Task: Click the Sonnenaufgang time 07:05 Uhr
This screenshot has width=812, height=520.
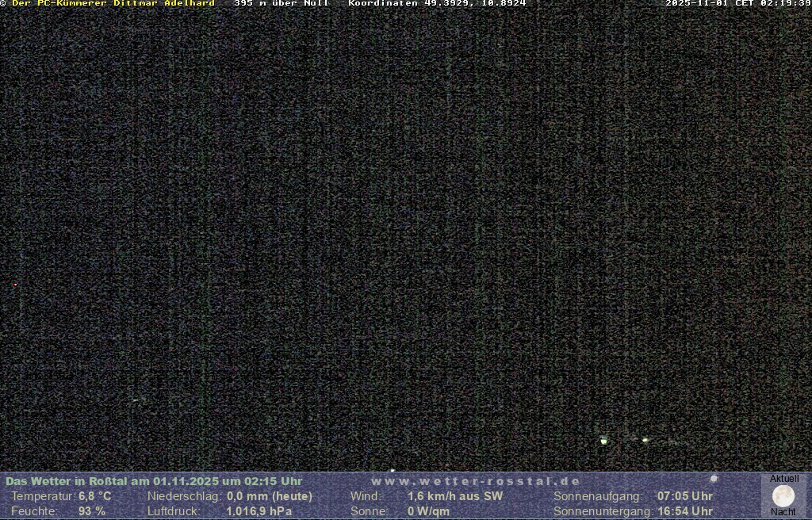Action: 684,496
